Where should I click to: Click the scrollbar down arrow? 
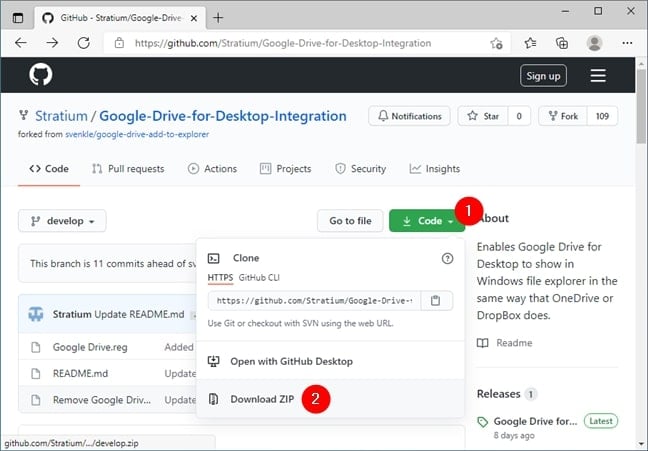[641, 444]
